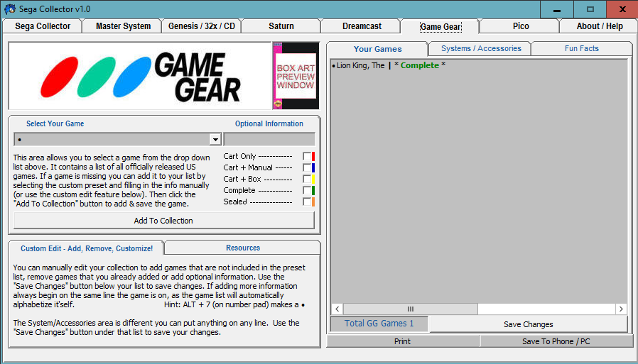Image resolution: width=638 pixels, height=364 pixels.
Task: Select the Game Gear tab
Action: (x=440, y=27)
